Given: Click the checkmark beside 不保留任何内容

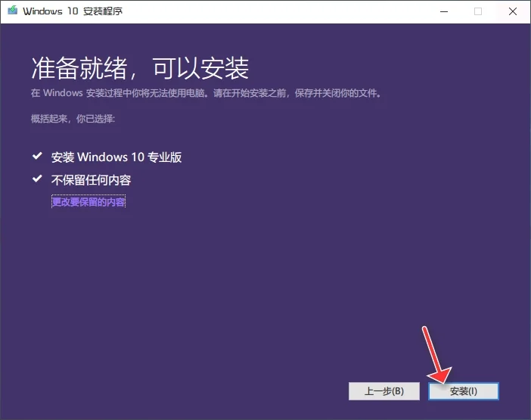Looking at the screenshot, I should click(x=37, y=179).
